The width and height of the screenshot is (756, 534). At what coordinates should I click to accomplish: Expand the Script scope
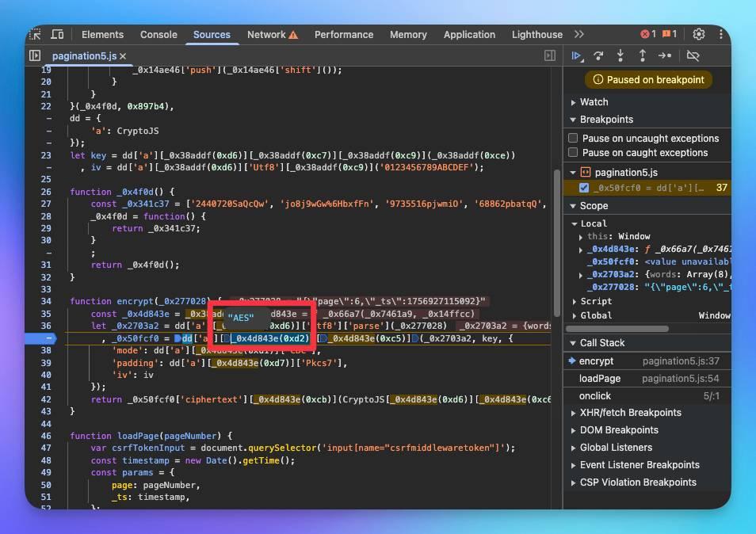click(x=575, y=301)
